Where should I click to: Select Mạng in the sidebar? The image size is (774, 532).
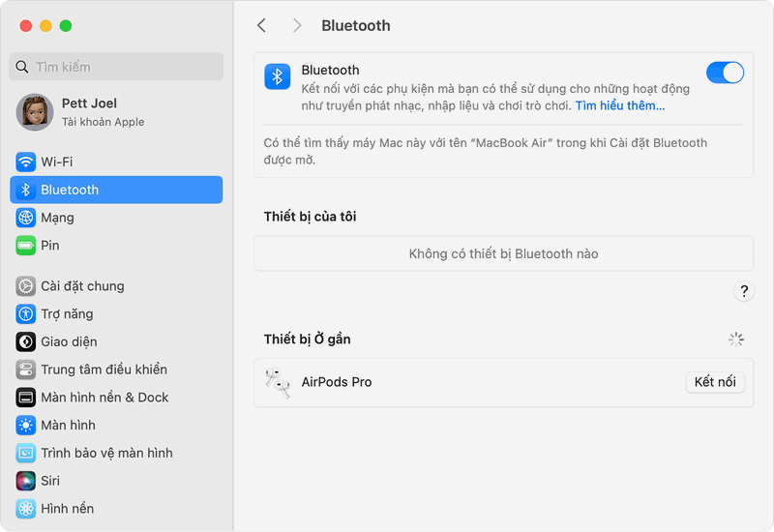pyautogui.click(x=116, y=218)
